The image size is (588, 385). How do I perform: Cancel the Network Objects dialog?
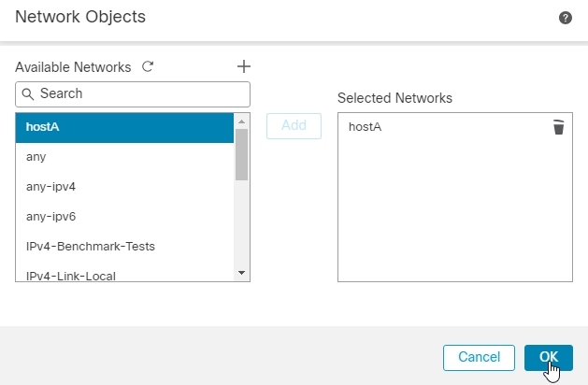479,357
